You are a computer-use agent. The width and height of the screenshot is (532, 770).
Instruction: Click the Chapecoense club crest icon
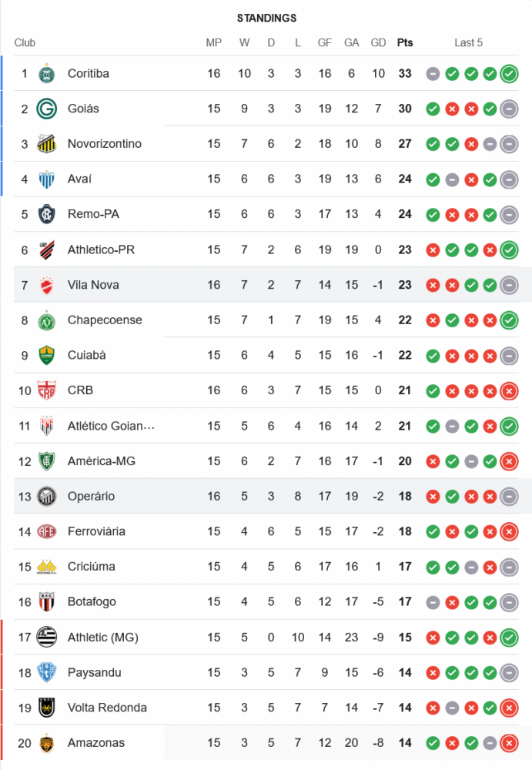click(47, 320)
